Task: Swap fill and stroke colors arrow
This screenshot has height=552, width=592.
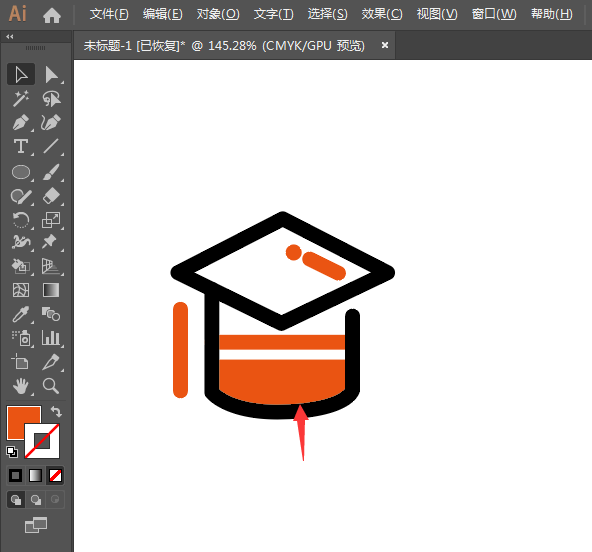Action: 56,411
